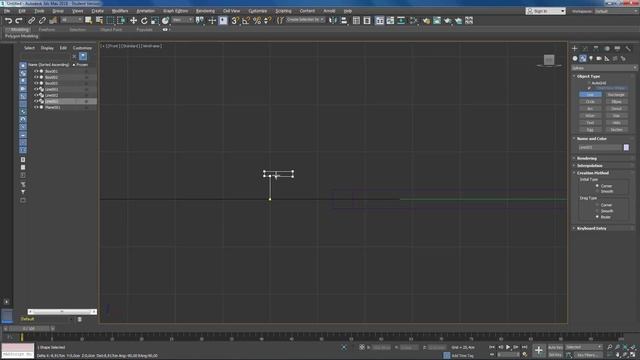Click the Line spline button
This screenshot has height=360, width=640.
click(x=590, y=95)
